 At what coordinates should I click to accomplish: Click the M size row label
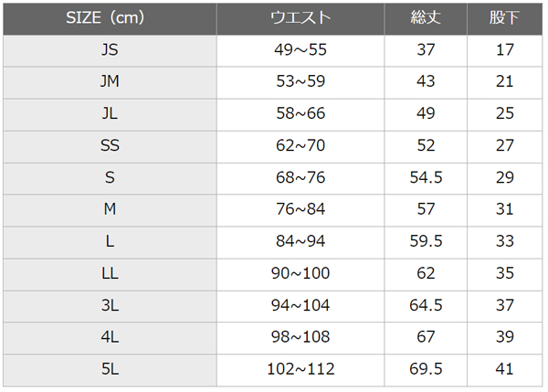110,210
